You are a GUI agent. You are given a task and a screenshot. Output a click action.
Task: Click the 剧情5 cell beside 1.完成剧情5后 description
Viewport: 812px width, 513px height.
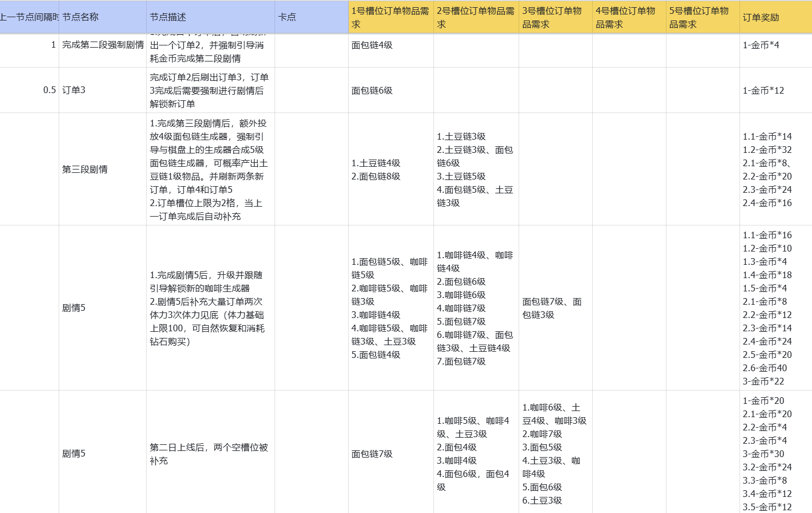coord(102,307)
